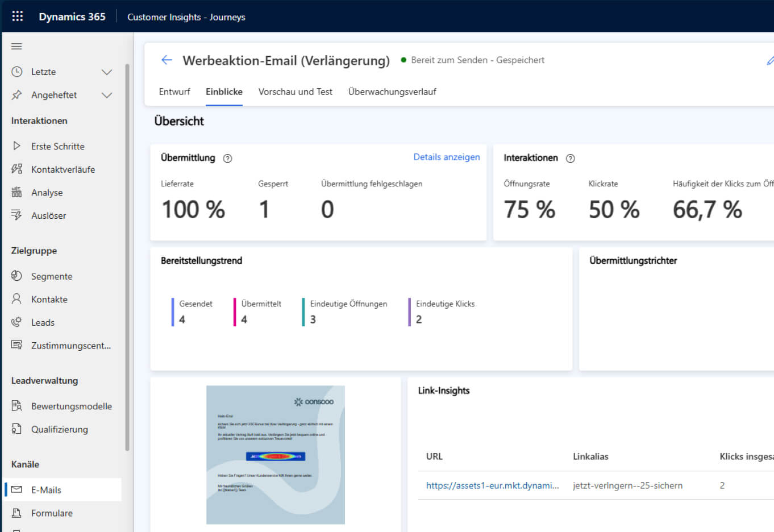Click the Erste Schritte play icon
The height and width of the screenshot is (532, 774).
point(17,146)
